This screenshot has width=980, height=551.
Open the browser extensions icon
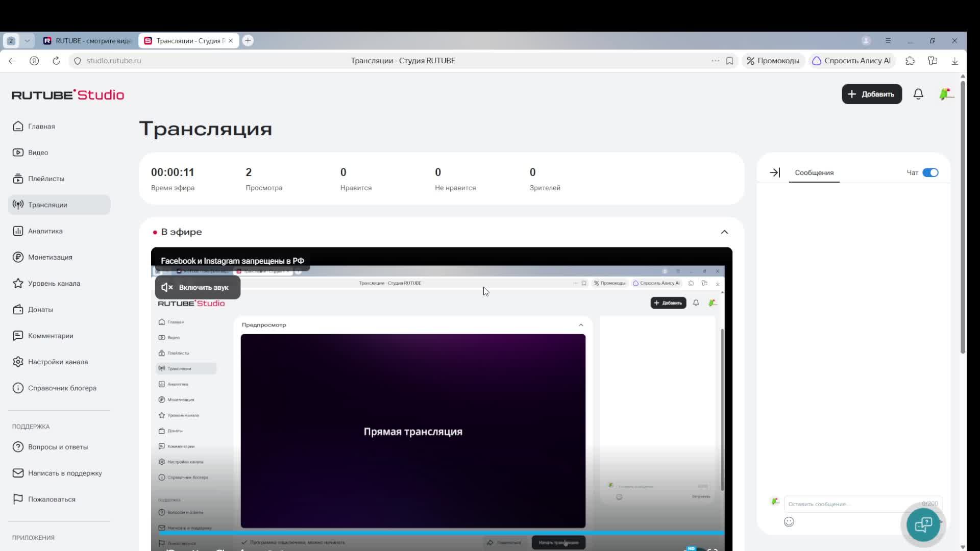[910, 61]
